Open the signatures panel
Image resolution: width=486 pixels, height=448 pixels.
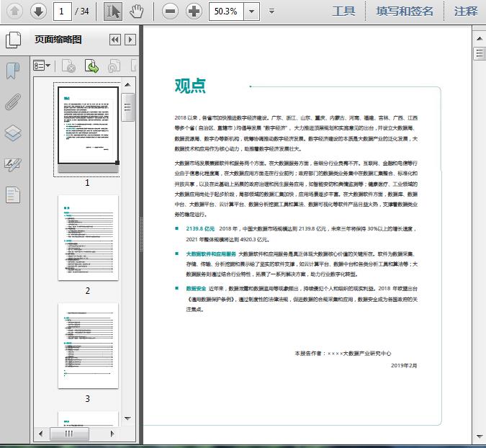13,164
